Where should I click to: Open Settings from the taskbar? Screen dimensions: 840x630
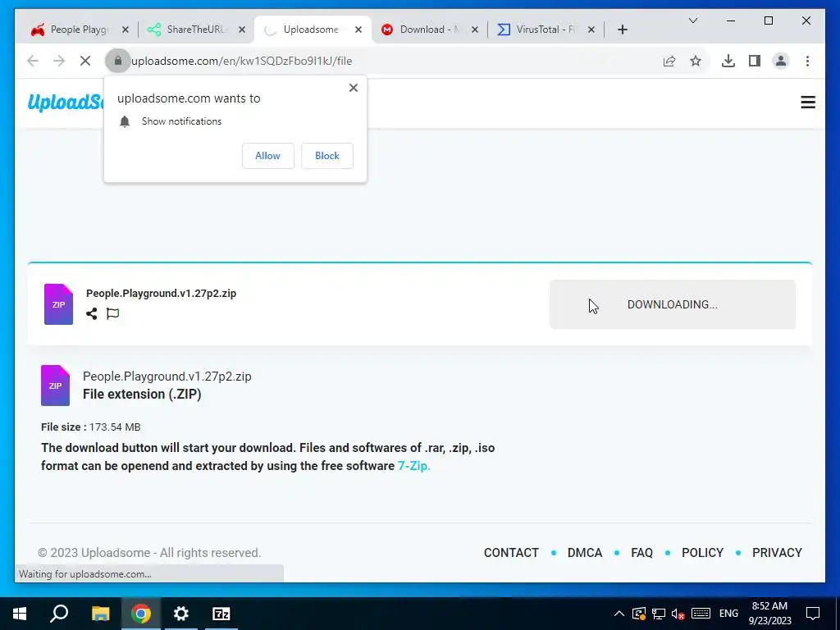(181, 614)
